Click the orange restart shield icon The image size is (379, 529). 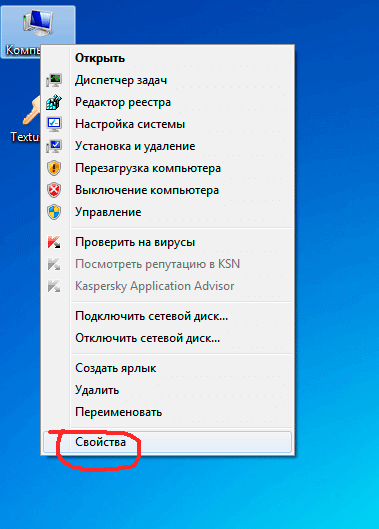point(54,168)
